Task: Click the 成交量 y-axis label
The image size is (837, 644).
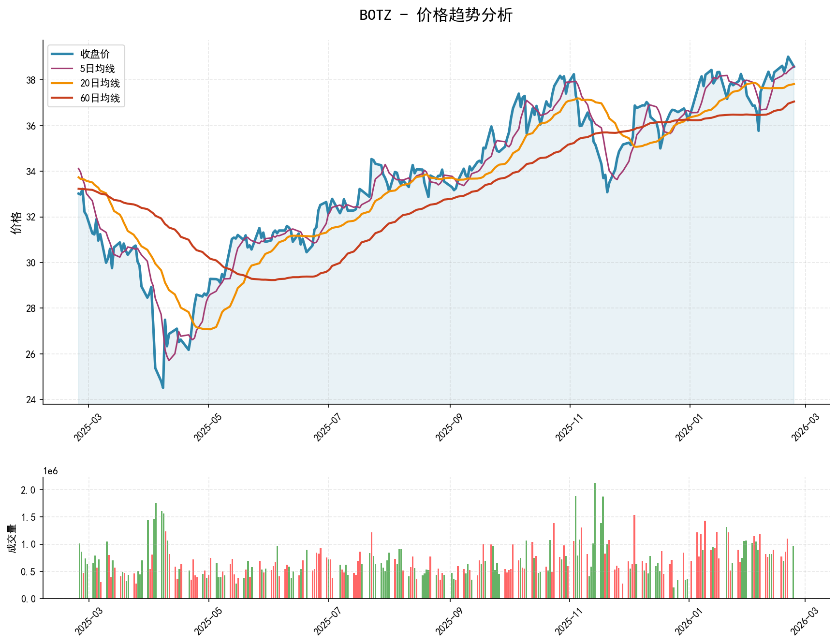Action: 12,538
